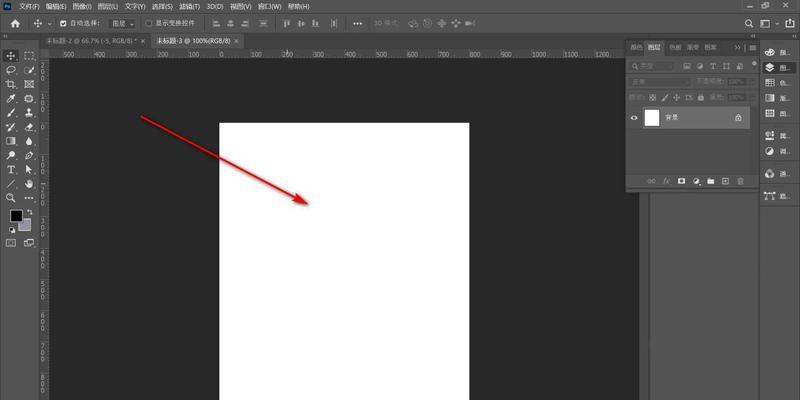Add a layer mask
The image size is (800, 400).
tap(681, 181)
